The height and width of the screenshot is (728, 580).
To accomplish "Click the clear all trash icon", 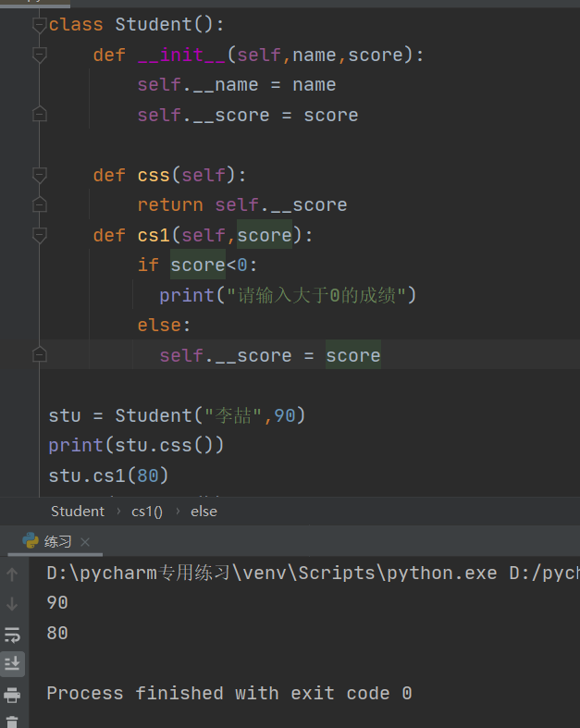I will point(12,722).
